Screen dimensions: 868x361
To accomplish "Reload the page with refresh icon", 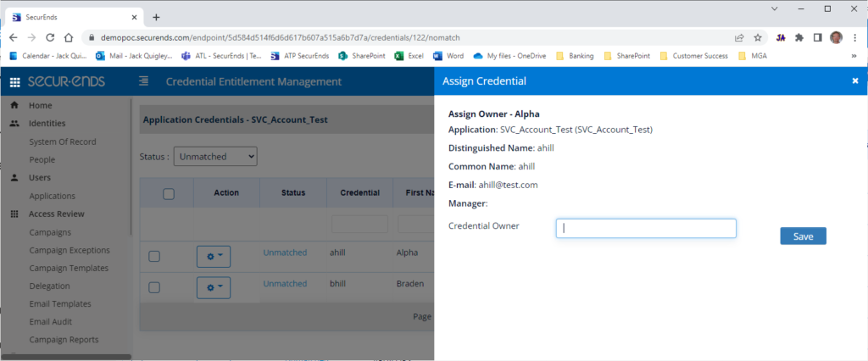I will click(x=50, y=37).
